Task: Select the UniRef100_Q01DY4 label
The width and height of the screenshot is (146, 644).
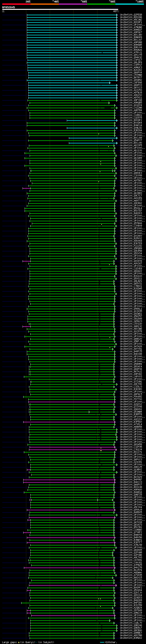Action: (131, 105)
